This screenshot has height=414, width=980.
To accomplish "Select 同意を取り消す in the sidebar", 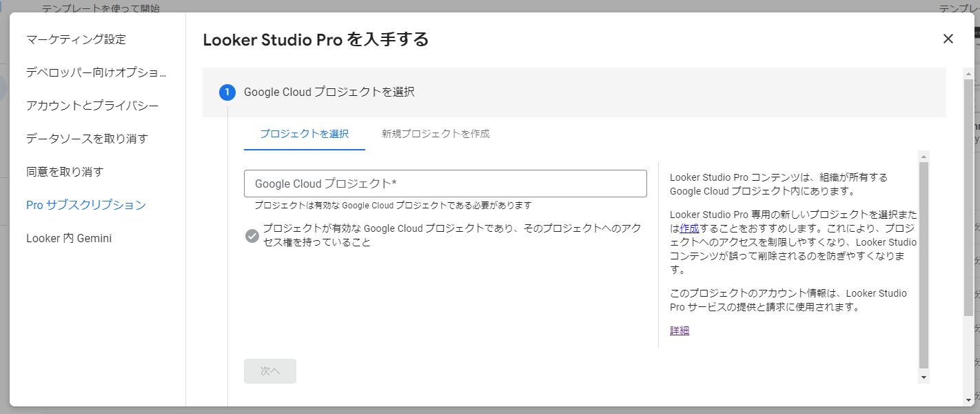I will pos(65,172).
